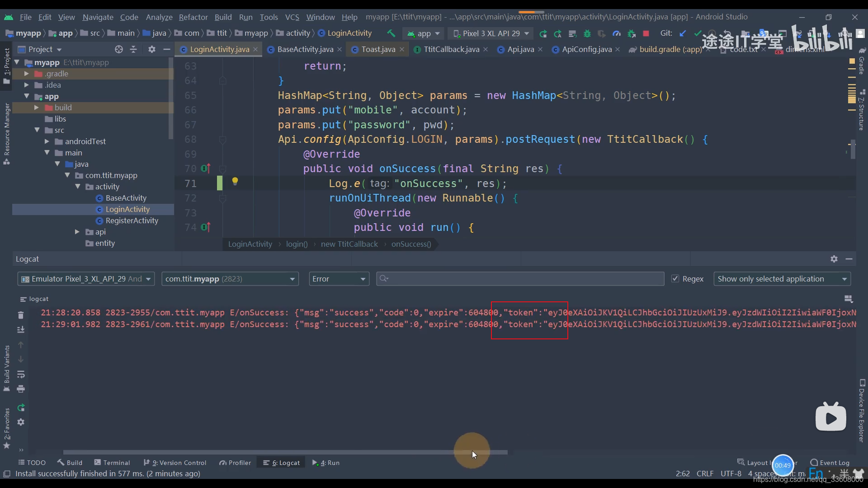Click the editor vertical scrollbar thumb
The height and width of the screenshot is (488, 868).
pyautogui.click(x=853, y=150)
